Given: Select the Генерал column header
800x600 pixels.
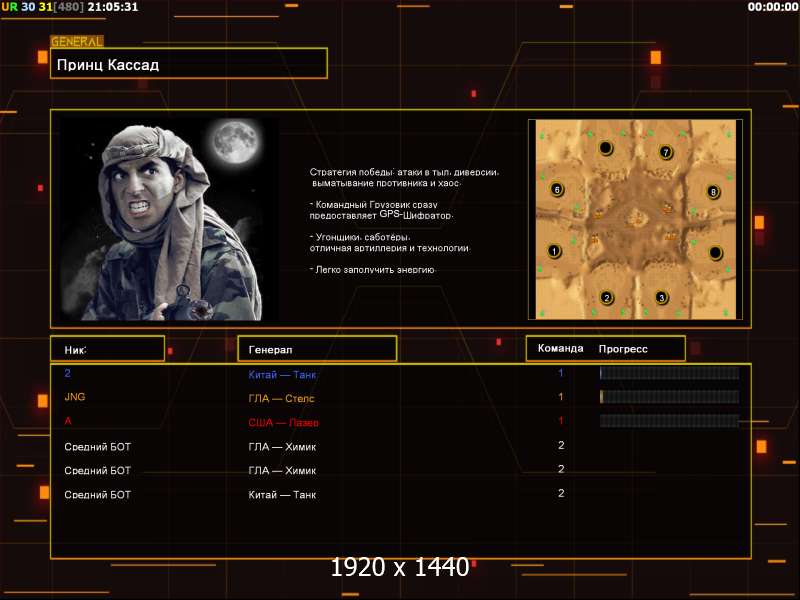Looking at the screenshot, I should click(x=316, y=349).
